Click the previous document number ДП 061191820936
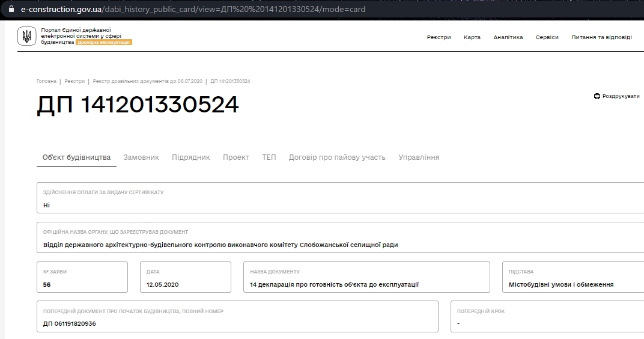 point(70,324)
